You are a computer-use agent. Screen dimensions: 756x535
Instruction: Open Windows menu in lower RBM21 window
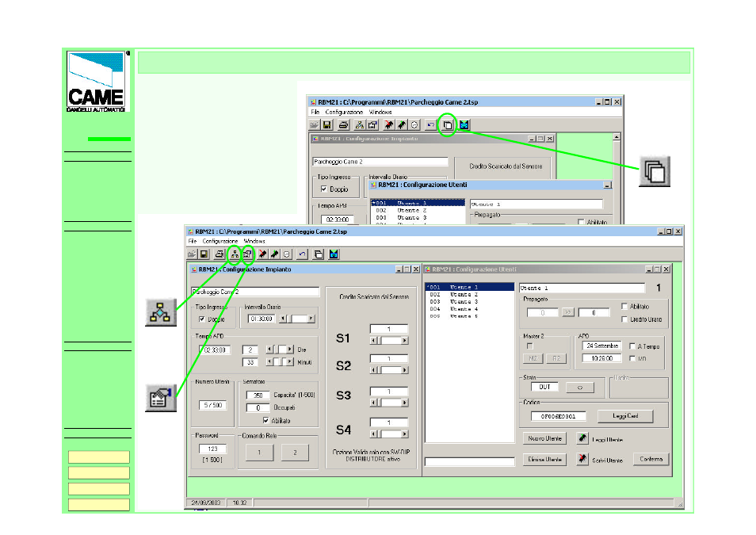coord(254,241)
